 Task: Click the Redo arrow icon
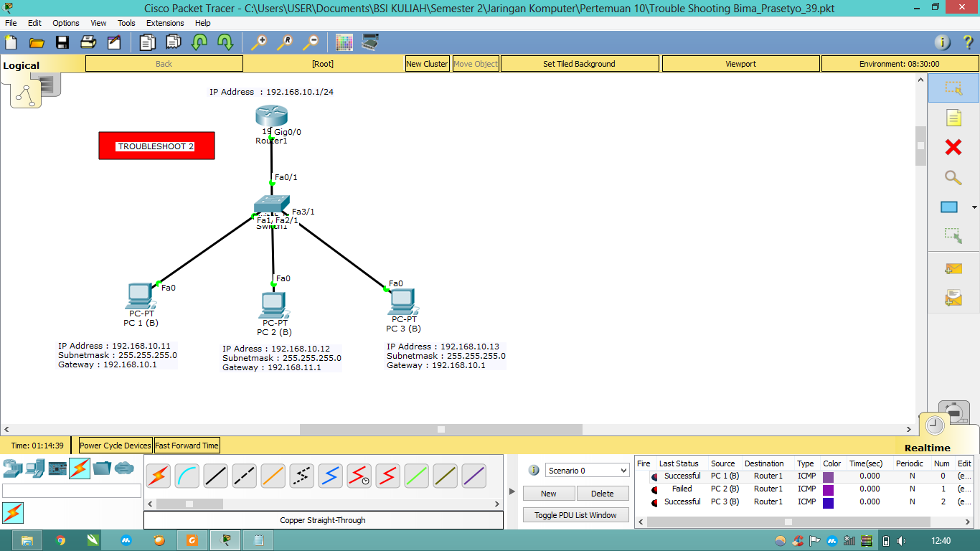(x=225, y=42)
